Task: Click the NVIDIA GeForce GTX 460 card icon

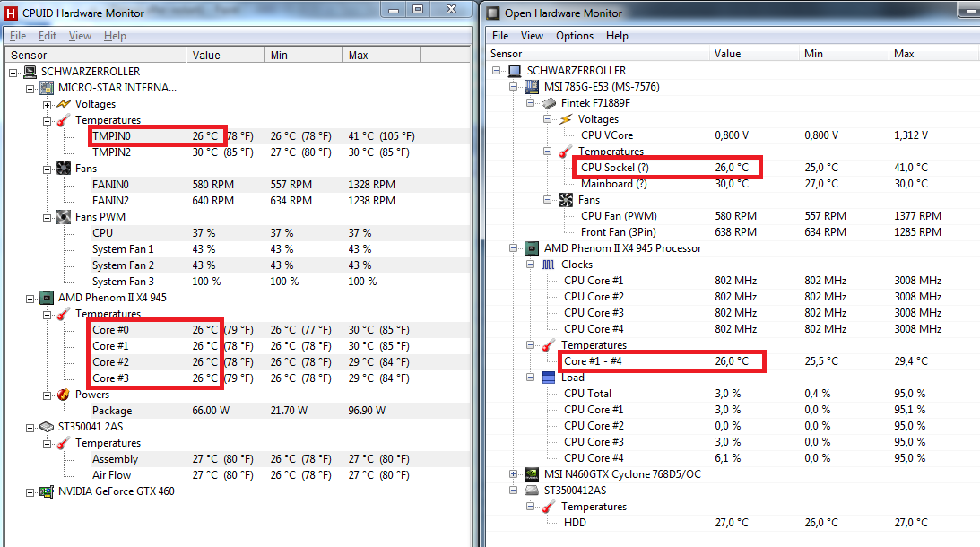Action: (x=47, y=491)
